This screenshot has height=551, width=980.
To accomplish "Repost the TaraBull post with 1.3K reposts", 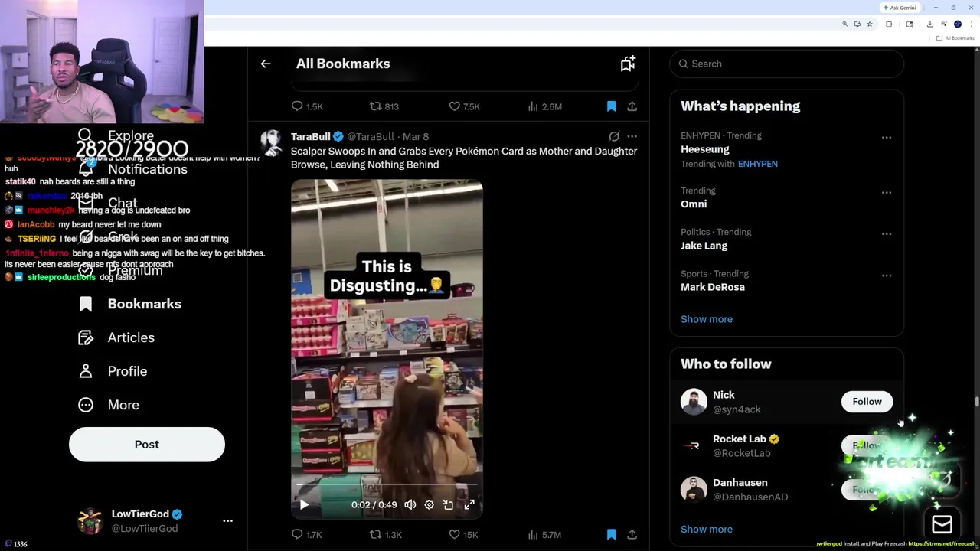I will pyautogui.click(x=385, y=535).
